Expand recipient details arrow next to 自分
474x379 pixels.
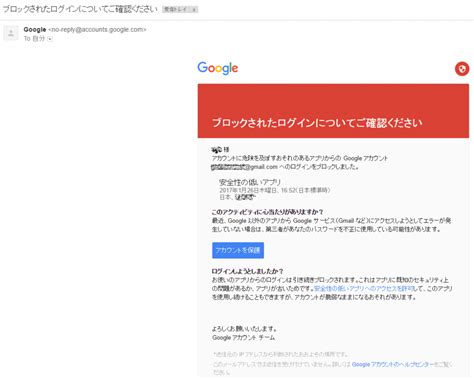(x=50, y=39)
